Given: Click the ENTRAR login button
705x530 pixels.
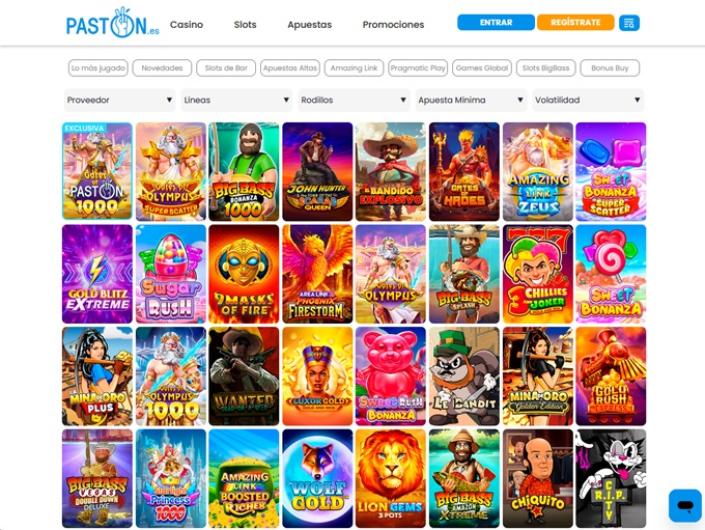Looking at the screenshot, I should click(x=496, y=22).
